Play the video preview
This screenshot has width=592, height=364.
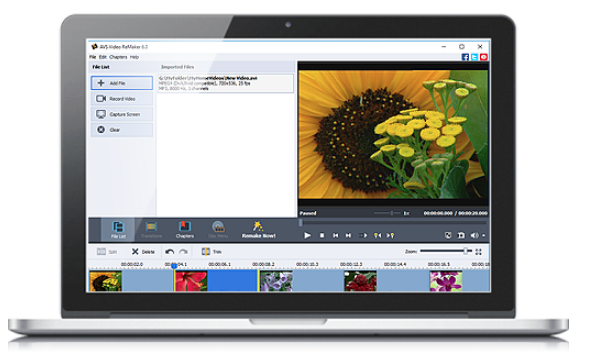tap(307, 235)
